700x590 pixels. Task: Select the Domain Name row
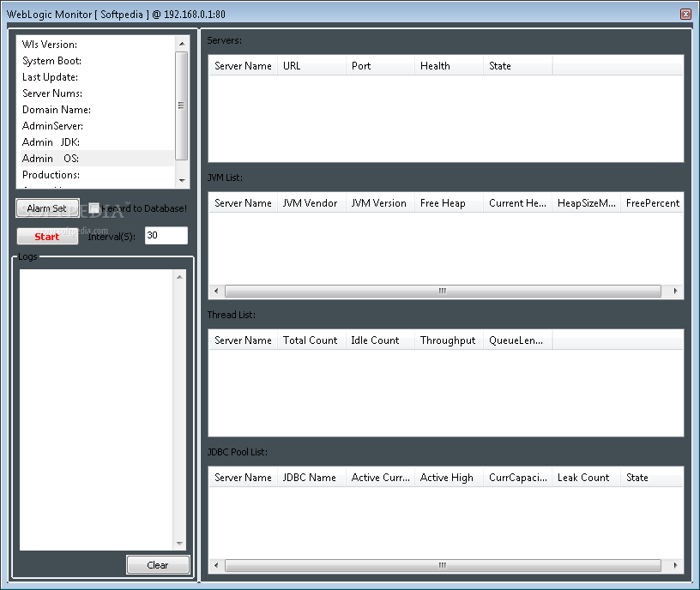(x=97, y=110)
